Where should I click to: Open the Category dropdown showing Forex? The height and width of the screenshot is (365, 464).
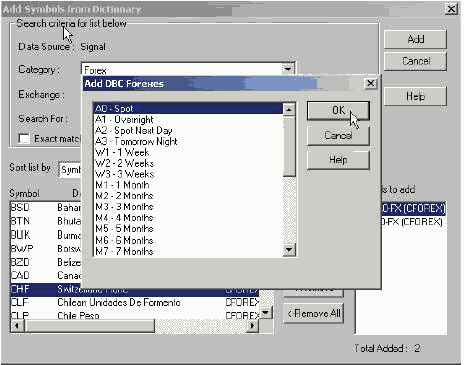coord(288,69)
